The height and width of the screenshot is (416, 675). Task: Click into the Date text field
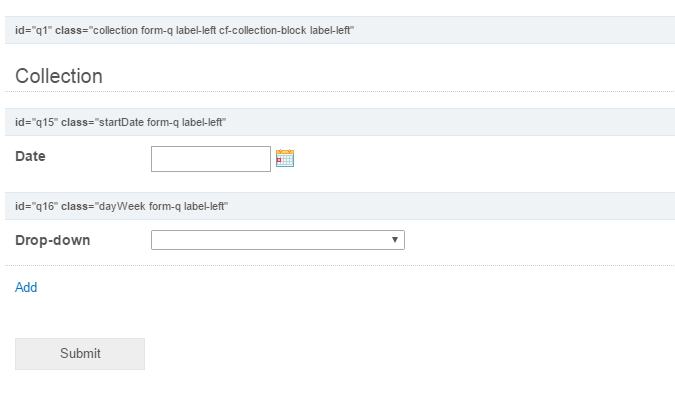210,159
